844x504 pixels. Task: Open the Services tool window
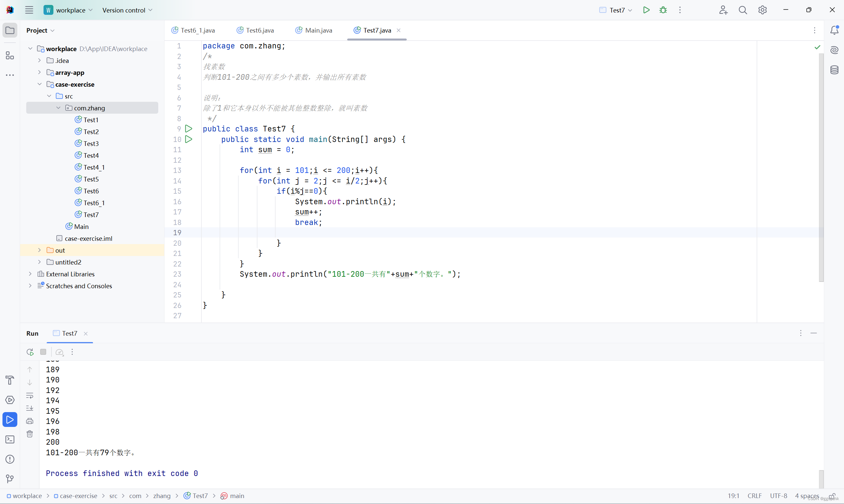(10, 400)
